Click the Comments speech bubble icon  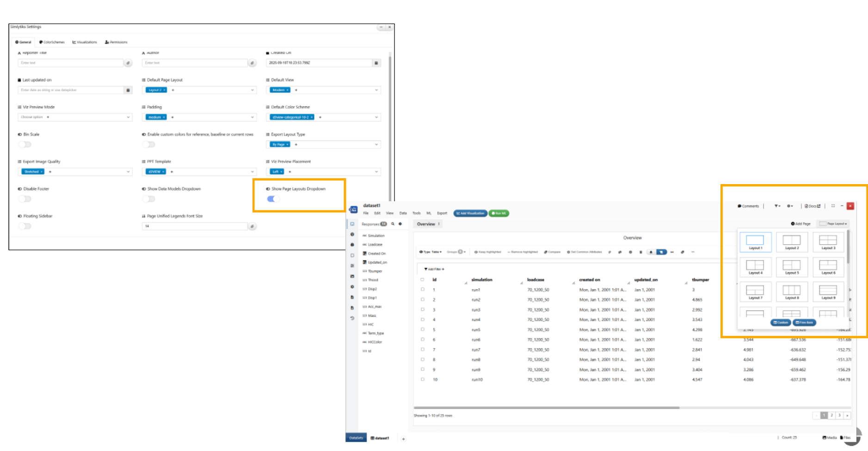(x=739, y=206)
